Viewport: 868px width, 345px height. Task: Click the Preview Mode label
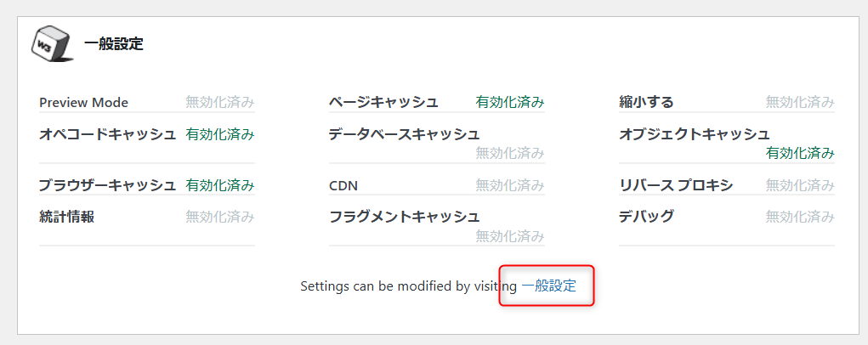pyautogui.click(x=83, y=102)
